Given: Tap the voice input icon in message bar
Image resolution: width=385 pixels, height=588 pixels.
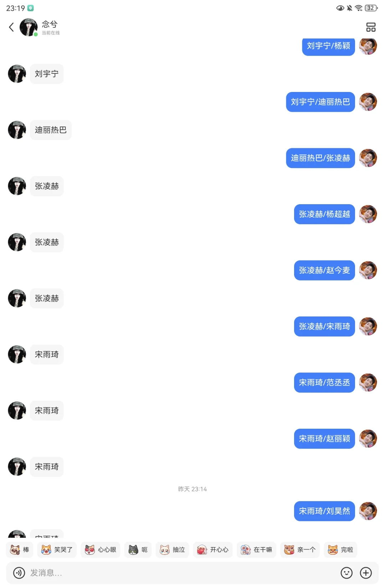Looking at the screenshot, I should click(19, 573).
